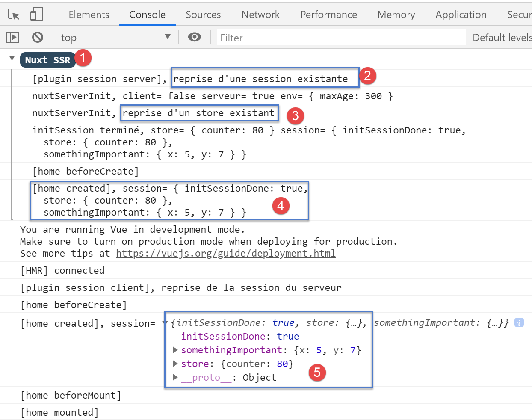Focus the console Filter input field
This screenshot has width=532, height=420.
(x=341, y=38)
